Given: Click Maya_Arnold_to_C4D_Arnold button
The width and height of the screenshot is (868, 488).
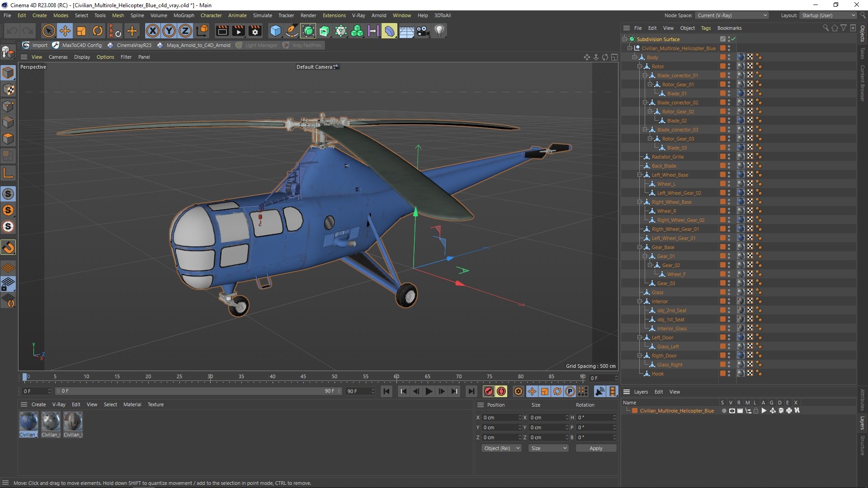Looking at the screenshot, I should pos(193,45).
